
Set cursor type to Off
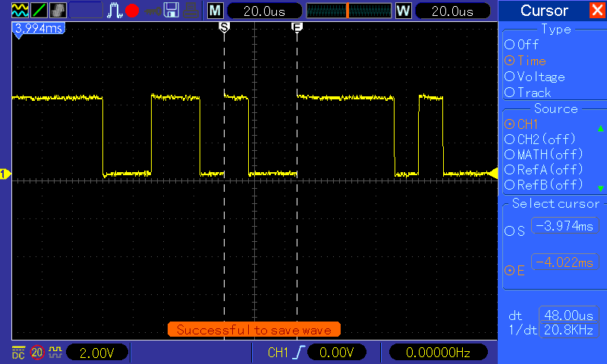[x=521, y=45]
